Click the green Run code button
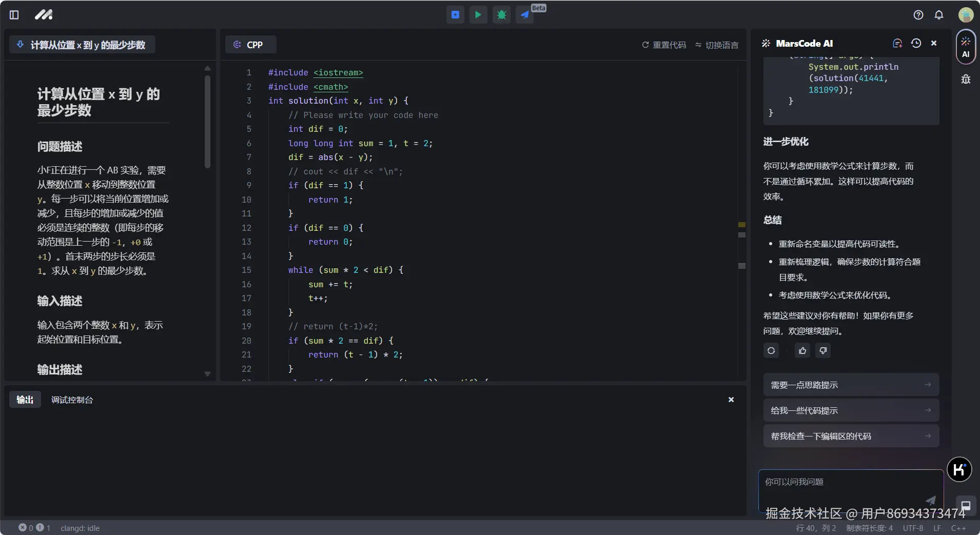 (478, 15)
